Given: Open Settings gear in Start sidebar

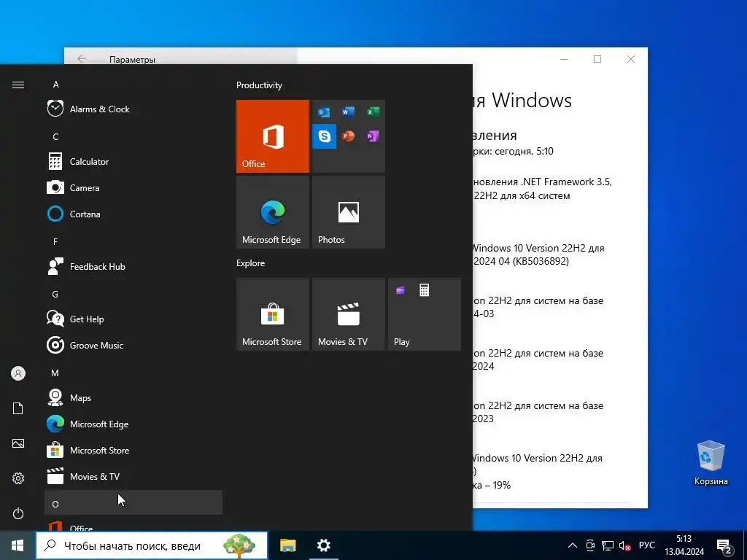Looking at the screenshot, I should [18, 478].
